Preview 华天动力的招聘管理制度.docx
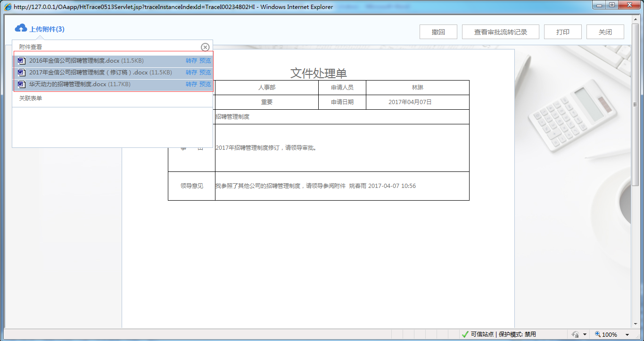The width and height of the screenshot is (644, 341). [x=205, y=84]
